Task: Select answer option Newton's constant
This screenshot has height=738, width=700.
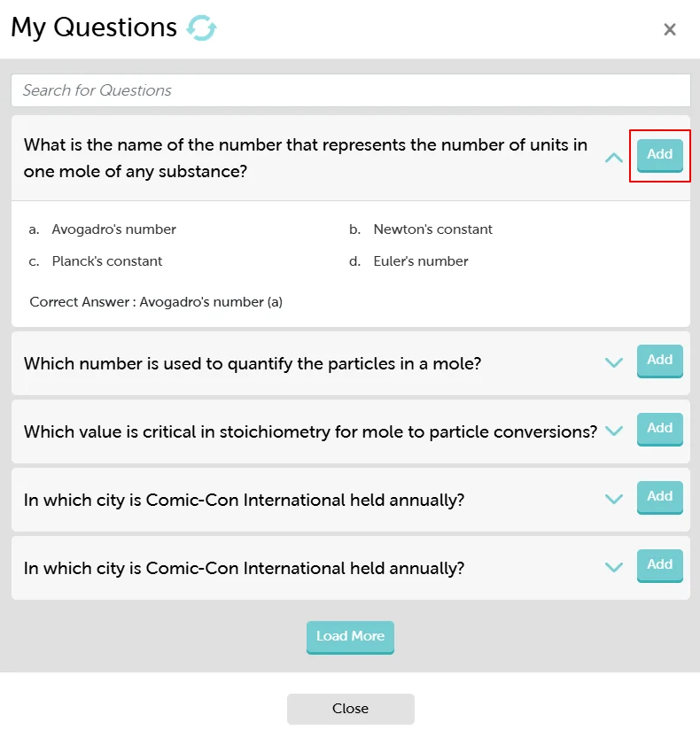Action: [432, 229]
